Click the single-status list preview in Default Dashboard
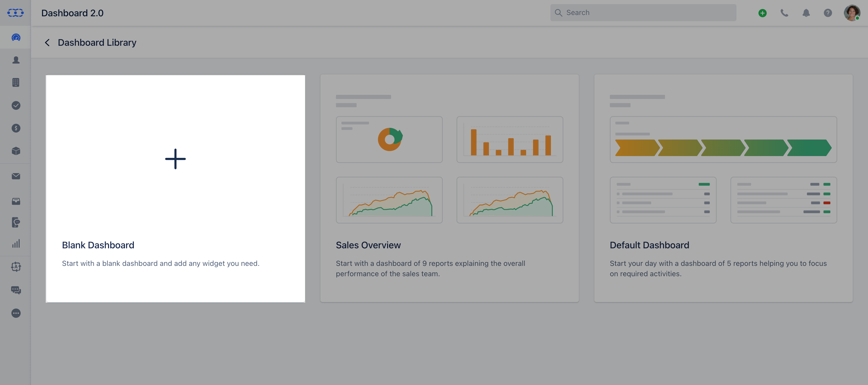868x385 pixels. [663, 200]
